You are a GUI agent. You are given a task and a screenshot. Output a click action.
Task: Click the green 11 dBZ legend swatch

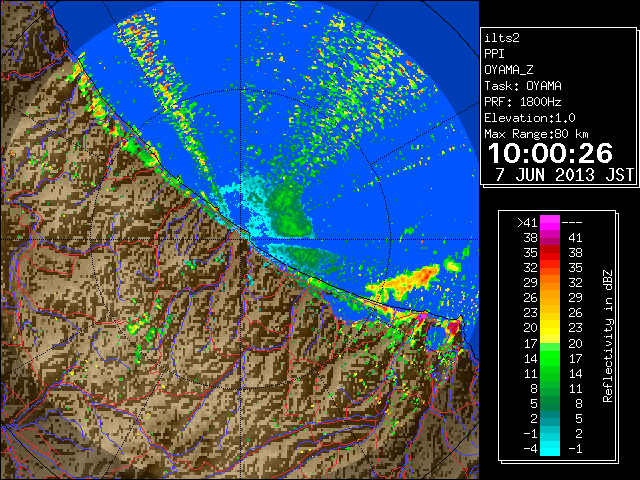(550, 374)
